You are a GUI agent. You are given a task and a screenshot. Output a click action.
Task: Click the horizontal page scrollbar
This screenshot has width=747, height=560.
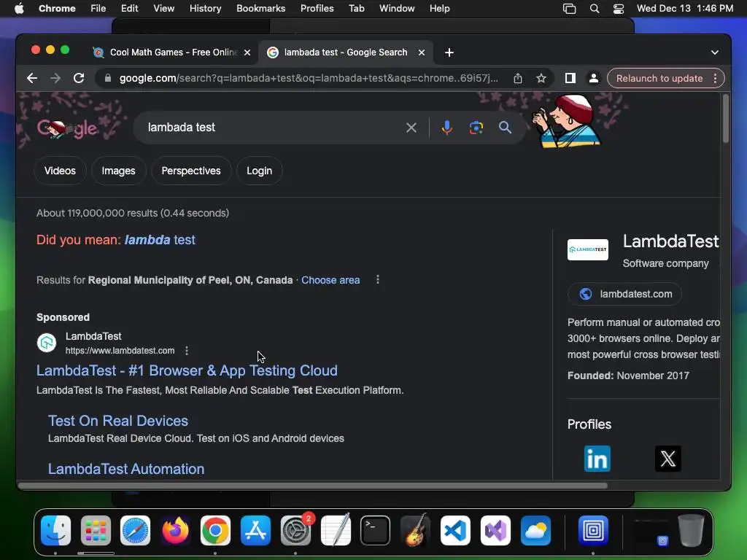pos(312,486)
